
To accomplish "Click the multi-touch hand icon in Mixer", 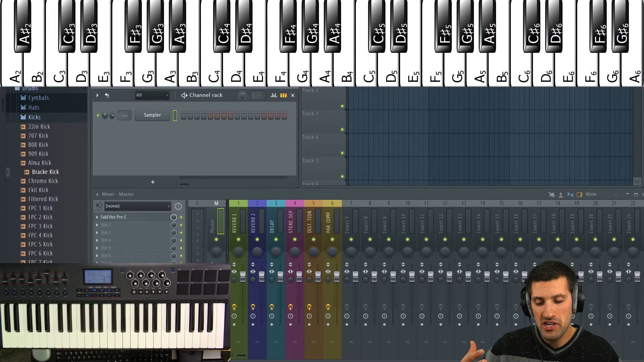I will [x=551, y=194].
